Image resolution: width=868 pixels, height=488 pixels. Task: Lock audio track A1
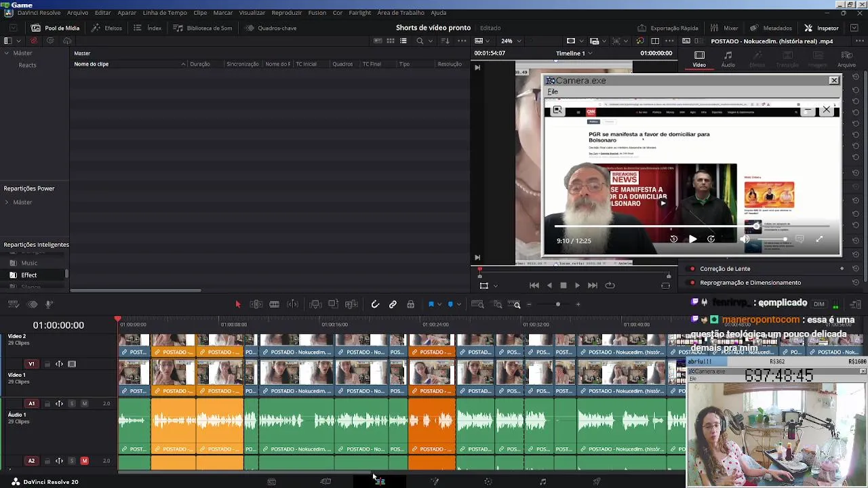47,403
